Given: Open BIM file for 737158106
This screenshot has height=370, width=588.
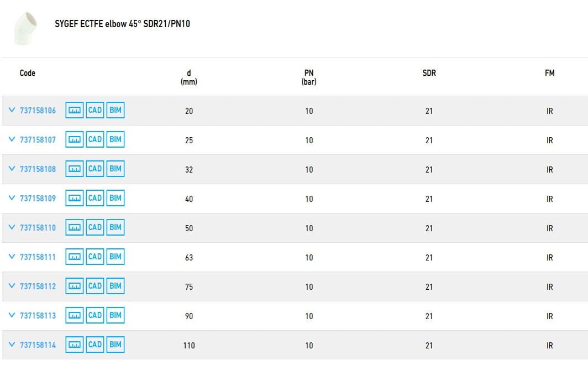Looking at the screenshot, I should pyautogui.click(x=115, y=111).
